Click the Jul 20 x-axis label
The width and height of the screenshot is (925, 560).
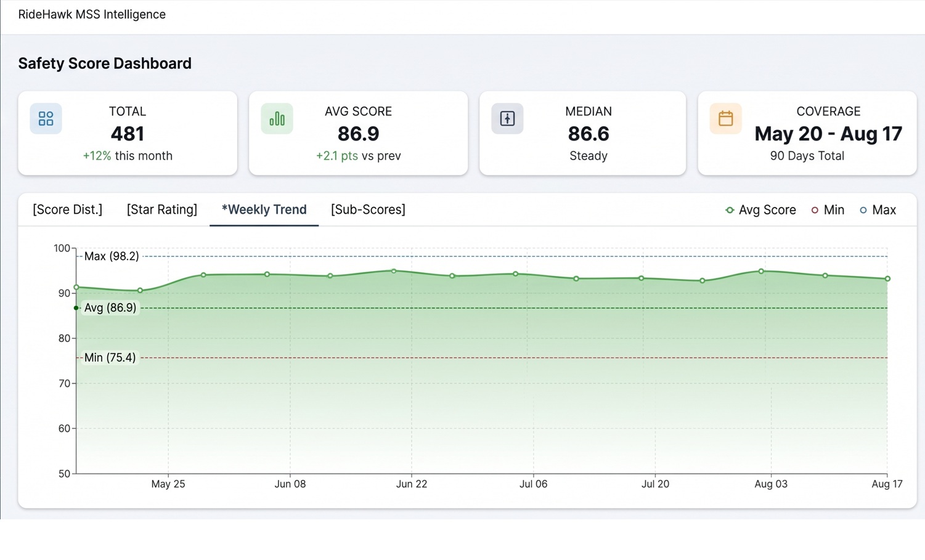pyautogui.click(x=655, y=484)
